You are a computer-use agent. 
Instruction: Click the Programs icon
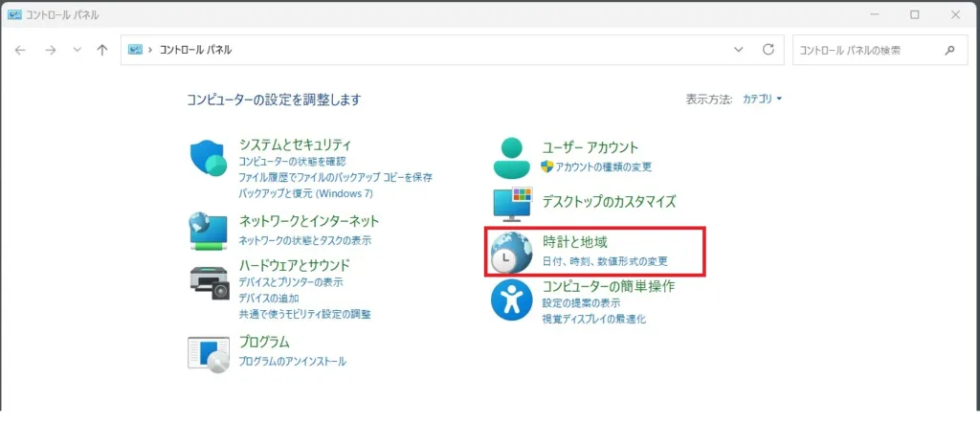point(209,352)
